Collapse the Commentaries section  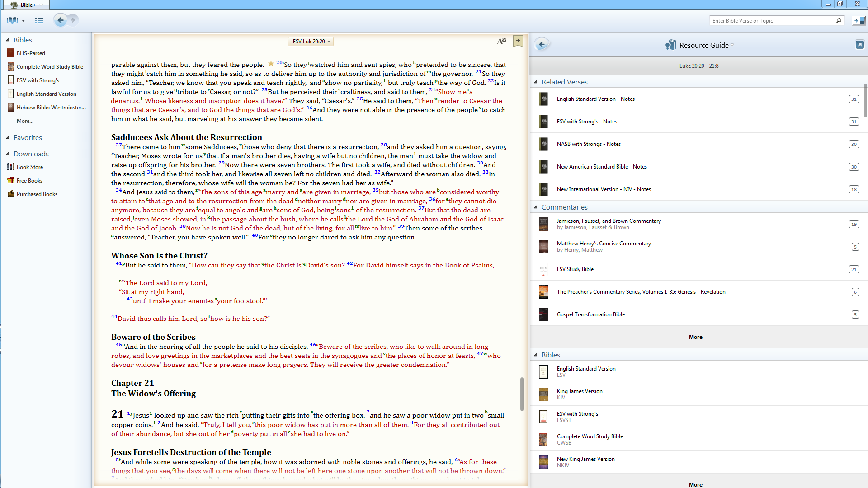pyautogui.click(x=536, y=207)
